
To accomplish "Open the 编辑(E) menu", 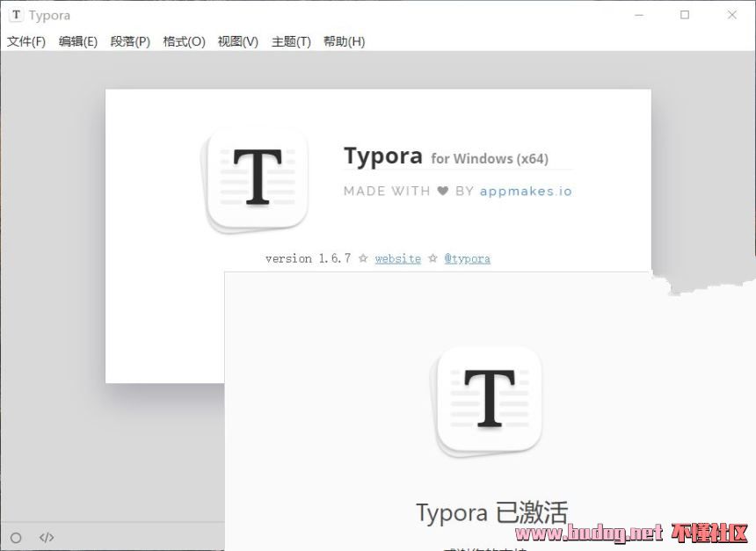I will [x=78, y=41].
